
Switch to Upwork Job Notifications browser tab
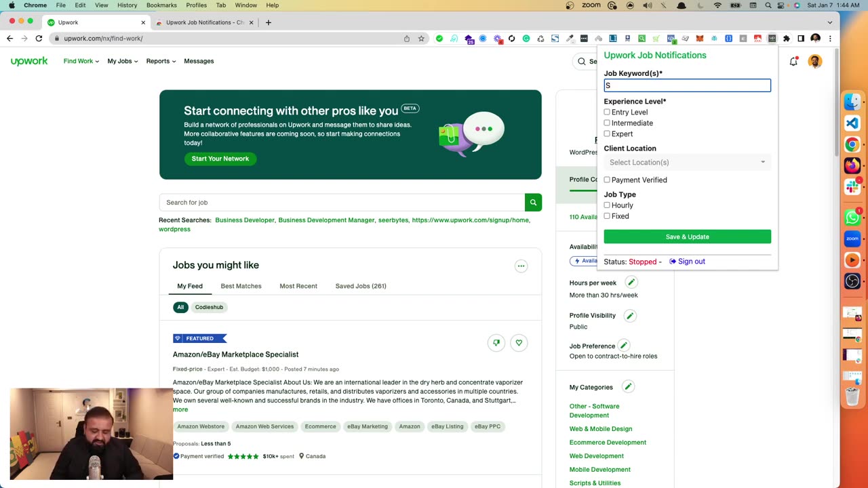(205, 22)
